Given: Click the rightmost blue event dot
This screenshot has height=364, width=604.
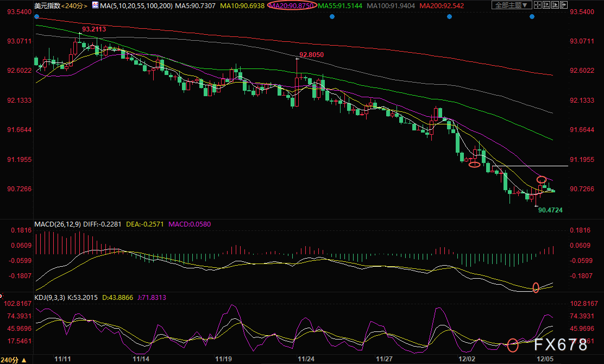Looking at the screenshot, I should point(532,16).
